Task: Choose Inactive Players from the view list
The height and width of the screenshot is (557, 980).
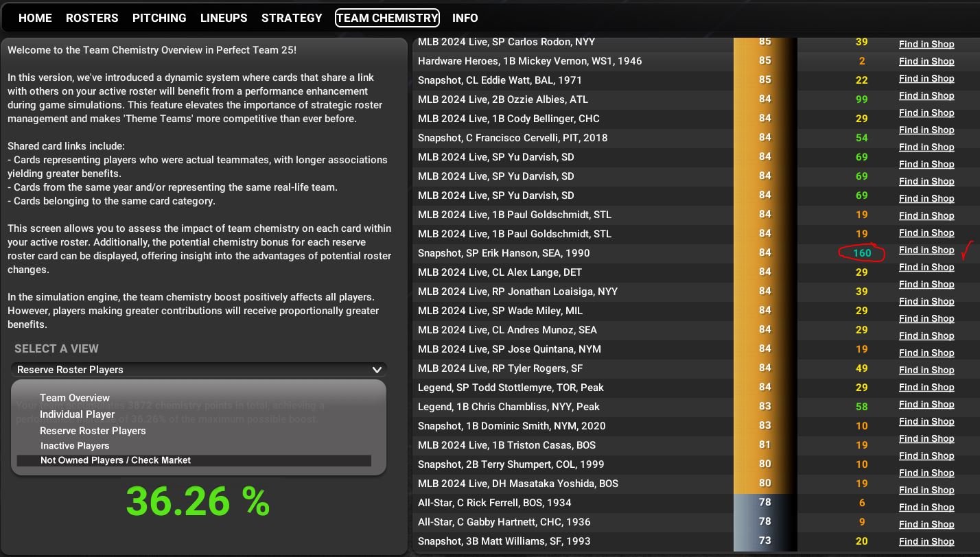Action: (75, 446)
